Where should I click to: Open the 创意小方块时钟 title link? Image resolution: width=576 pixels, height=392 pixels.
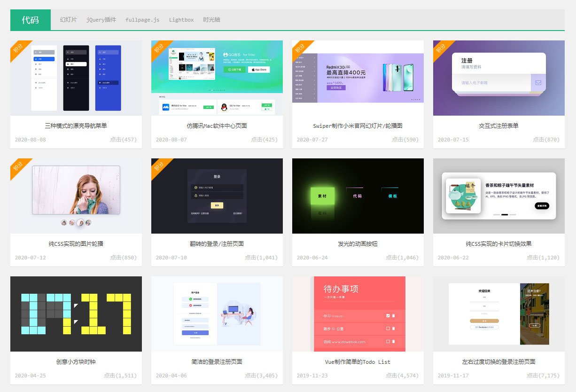[76, 361]
